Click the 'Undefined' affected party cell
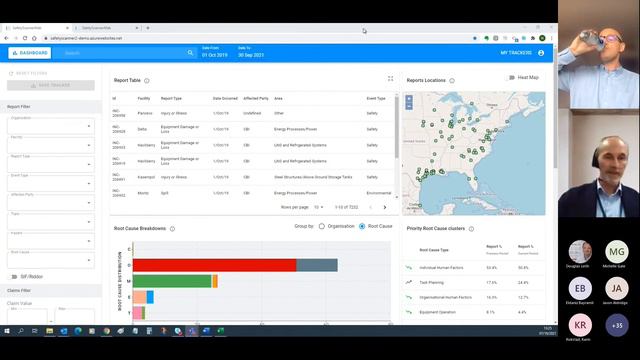Screen dimensions: 640x360 pos(252,113)
